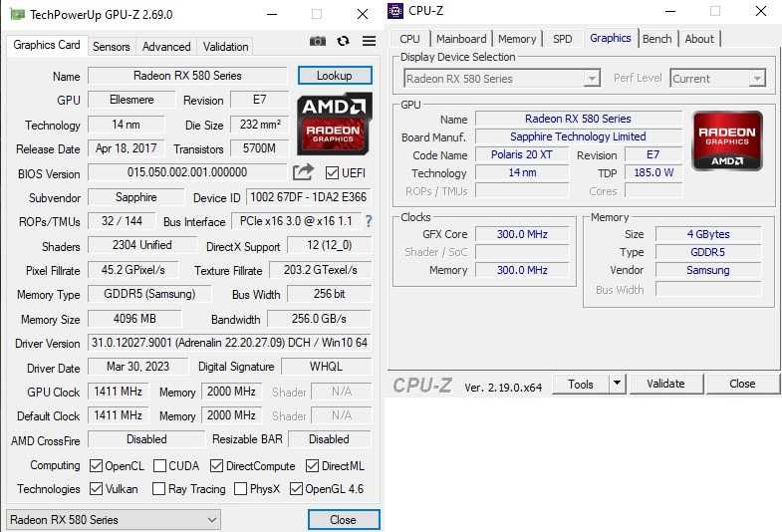Click the Bus Interface question mark
Screen dimensions: 782x532
pyautogui.click(x=369, y=221)
